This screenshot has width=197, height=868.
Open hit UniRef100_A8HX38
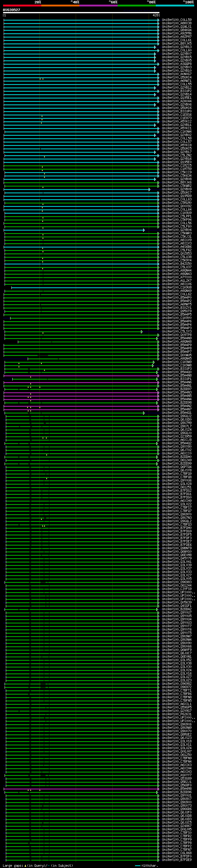point(177,23)
